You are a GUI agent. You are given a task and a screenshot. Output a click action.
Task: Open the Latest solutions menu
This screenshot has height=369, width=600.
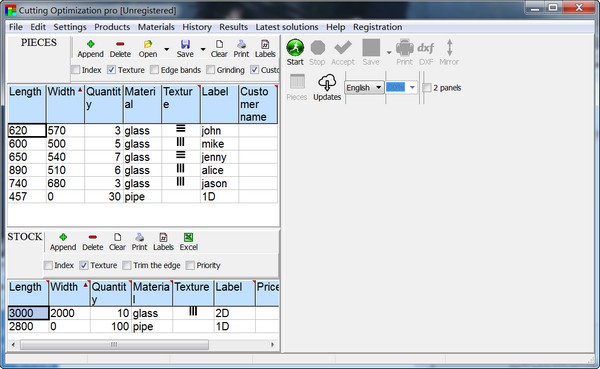[x=287, y=27]
